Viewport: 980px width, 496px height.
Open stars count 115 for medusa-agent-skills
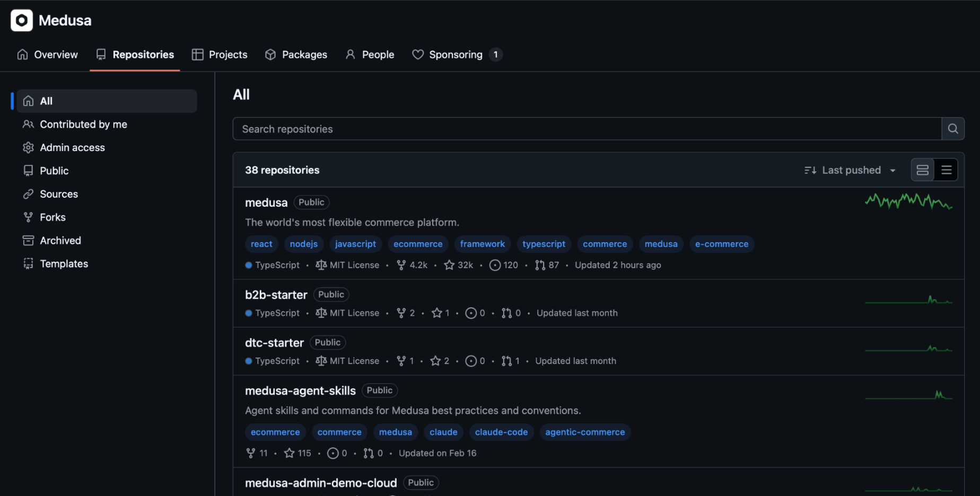pyautogui.click(x=297, y=453)
